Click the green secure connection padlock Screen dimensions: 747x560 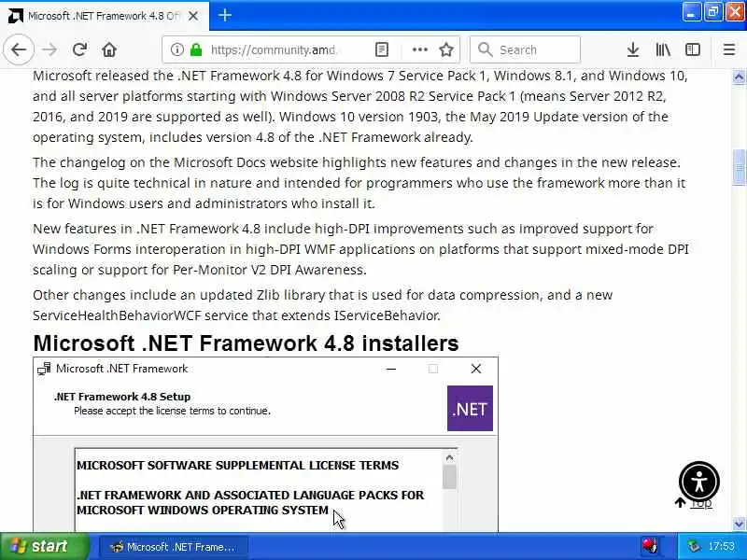(x=196, y=49)
